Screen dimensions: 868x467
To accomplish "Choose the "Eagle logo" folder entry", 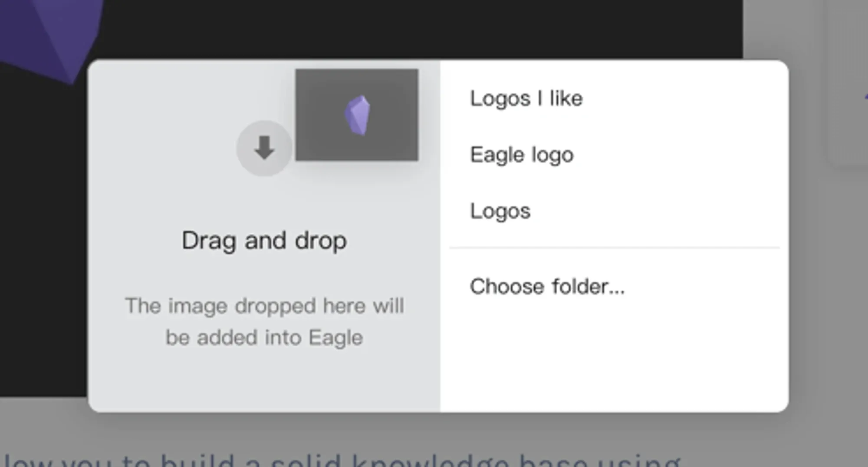I will pyautogui.click(x=522, y=155).
